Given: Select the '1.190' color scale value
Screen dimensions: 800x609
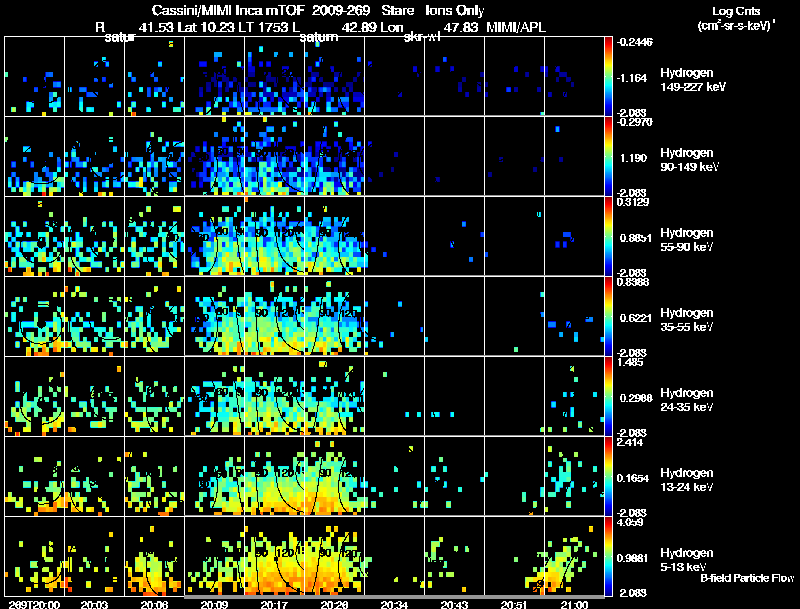Looking at the screenshot, I should pyautogui.click(x=633, y=158).
